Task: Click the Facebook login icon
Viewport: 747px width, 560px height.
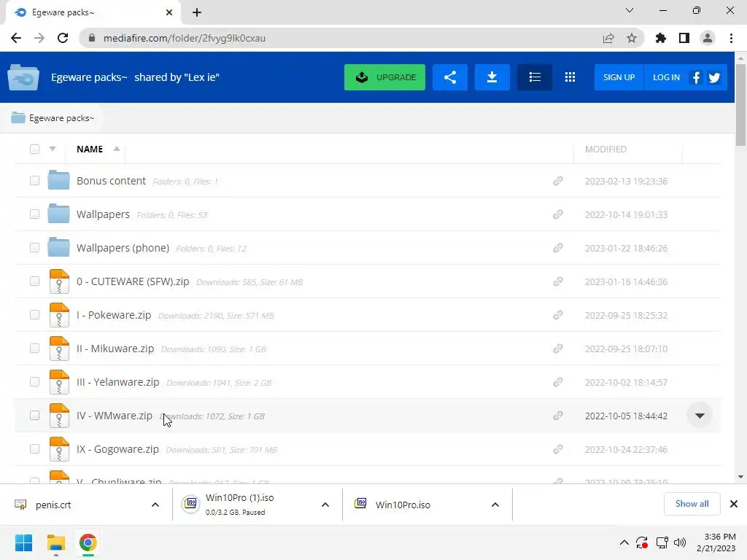Action: (696, 77)
